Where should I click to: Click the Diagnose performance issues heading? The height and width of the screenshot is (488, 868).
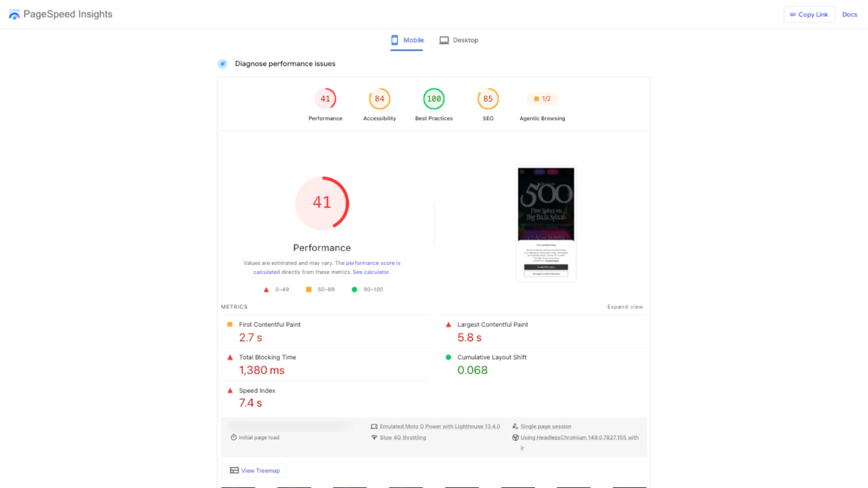click(x=285, y=64)
